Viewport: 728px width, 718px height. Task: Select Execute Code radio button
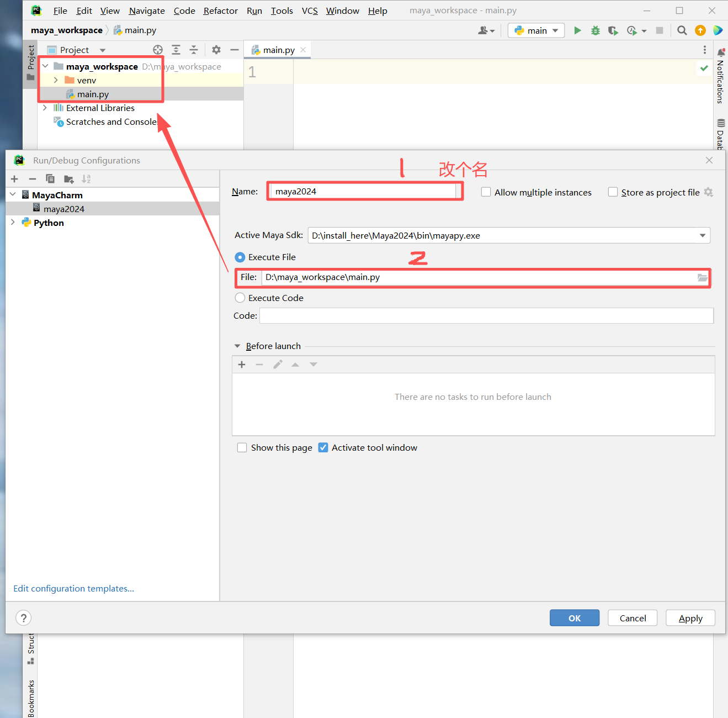240,298
